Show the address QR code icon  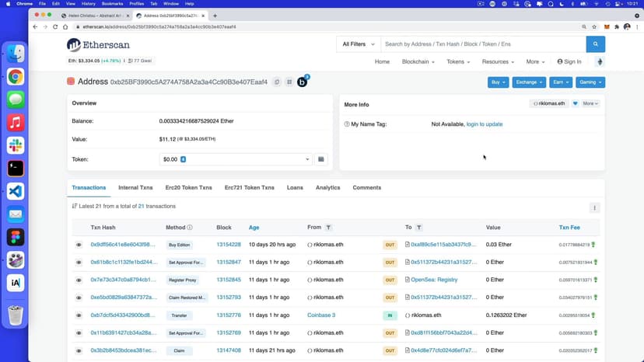click(x=289, y=82)
